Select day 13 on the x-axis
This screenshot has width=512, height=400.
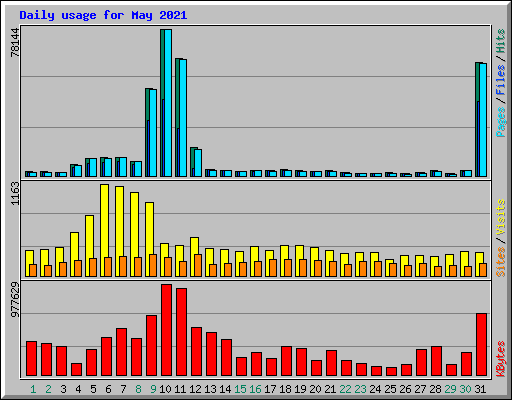[210, 389]
